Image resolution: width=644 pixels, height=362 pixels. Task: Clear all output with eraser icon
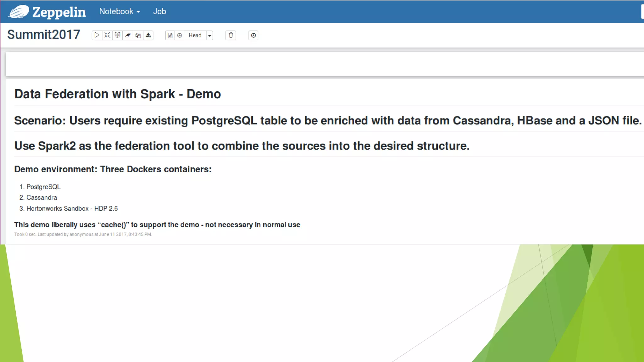[x=128, y=35]
